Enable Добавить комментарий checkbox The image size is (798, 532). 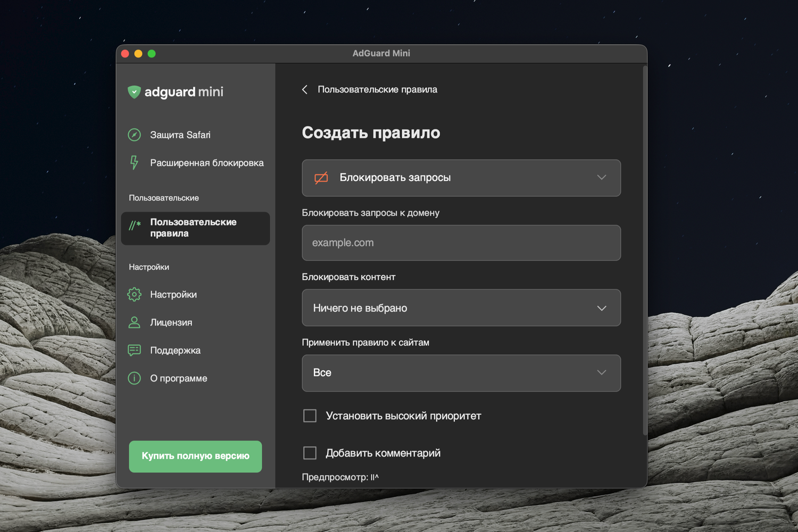[310, 453]
